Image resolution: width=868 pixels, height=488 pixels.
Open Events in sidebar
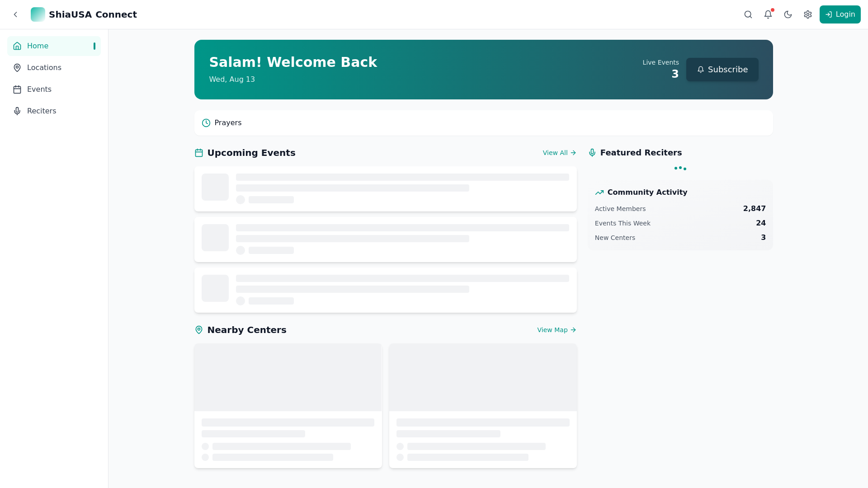point(54,89)
